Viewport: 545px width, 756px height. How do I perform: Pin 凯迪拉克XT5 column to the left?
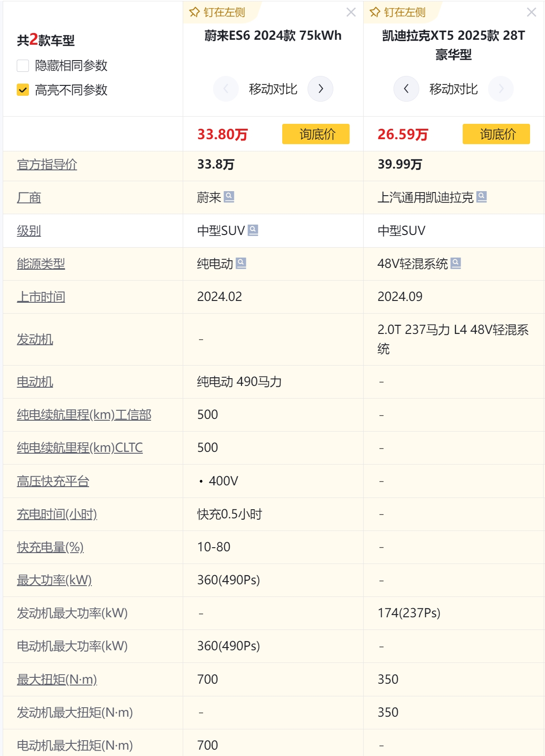tap(398, 12)
